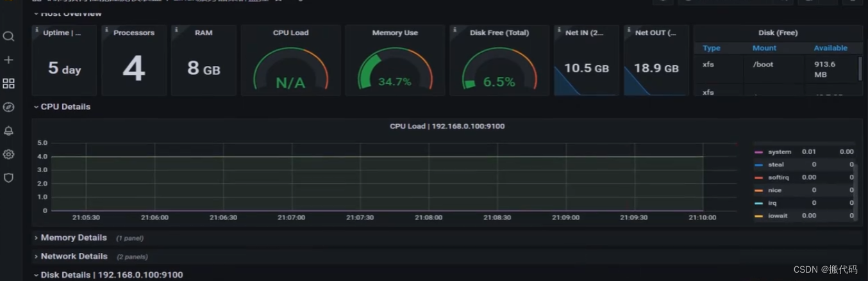Click info icon on Net IN panel

point(558,29)
